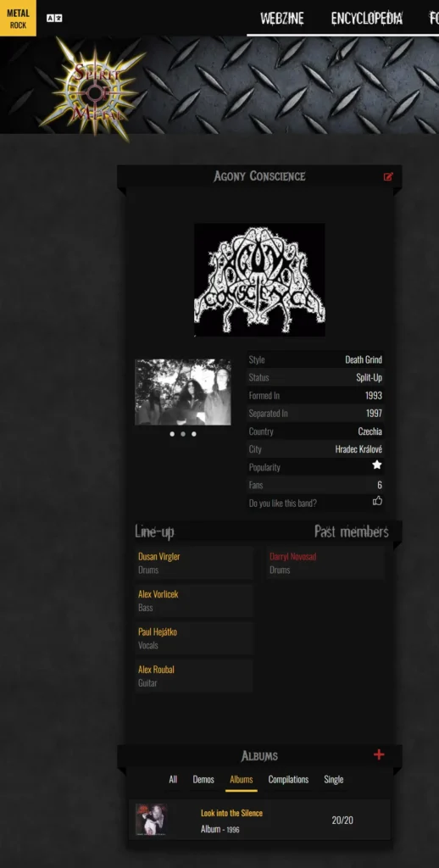Click the thumbs-up like icon
Image resolution: width=439 pixels, height=868 pixels.
(377, 500)
